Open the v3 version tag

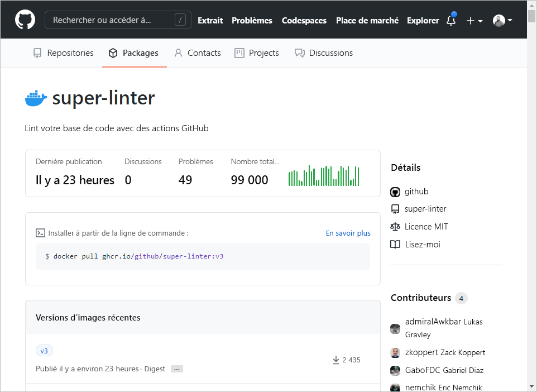44,351
